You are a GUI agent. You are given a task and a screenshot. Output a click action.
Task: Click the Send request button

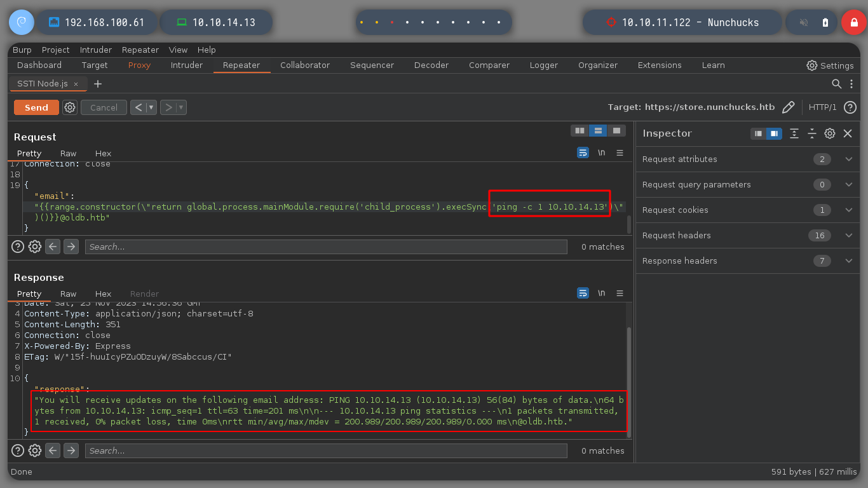click(36, 107)
